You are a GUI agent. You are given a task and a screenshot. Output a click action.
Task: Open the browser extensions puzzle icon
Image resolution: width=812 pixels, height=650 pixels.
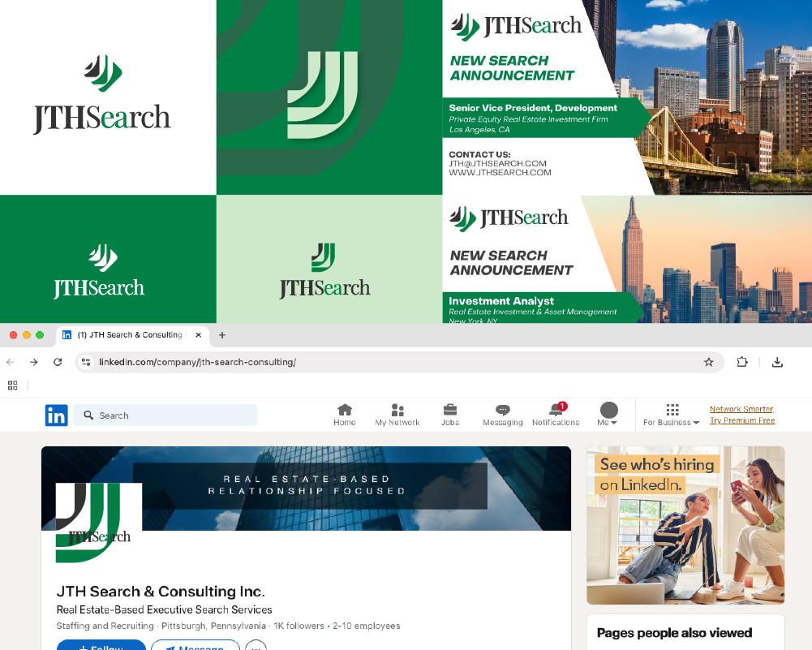click(x=742, y=362)
